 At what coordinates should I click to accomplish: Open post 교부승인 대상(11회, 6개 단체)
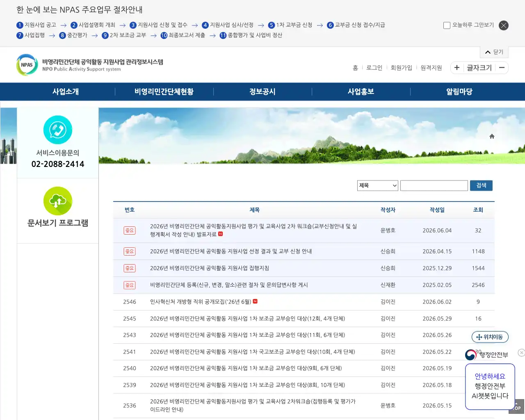pyautogui.click(x=247, y=335)
